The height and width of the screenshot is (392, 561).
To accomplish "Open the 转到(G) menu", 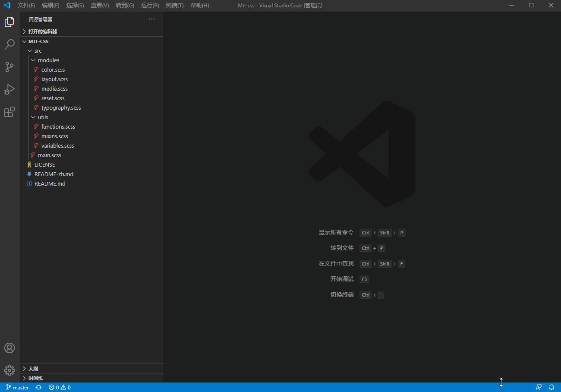I will pyautogui.click(x=125, y=5).
